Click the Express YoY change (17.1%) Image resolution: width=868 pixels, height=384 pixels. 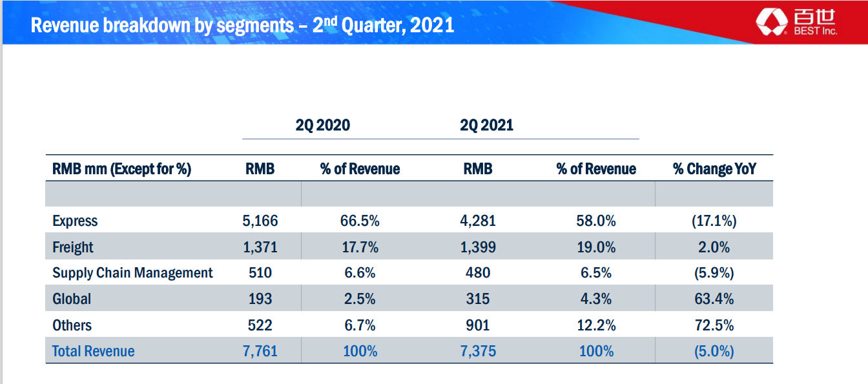click(x=714, y=221)
